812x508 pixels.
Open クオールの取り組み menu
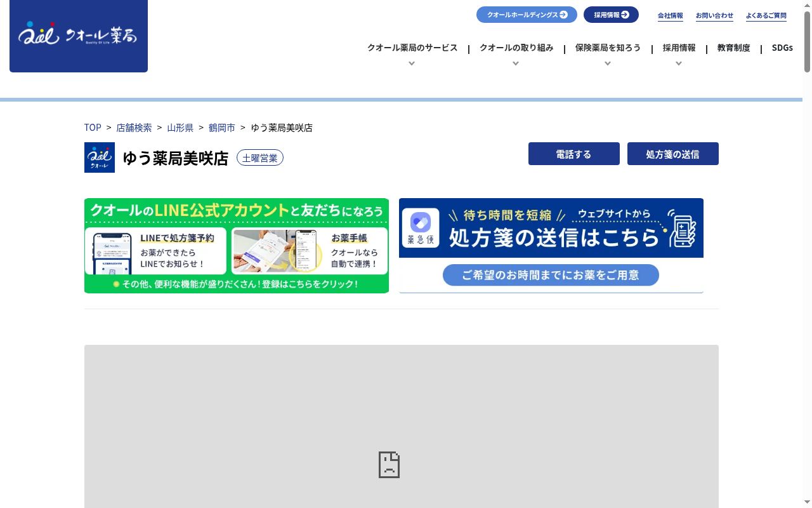(516, 48)
